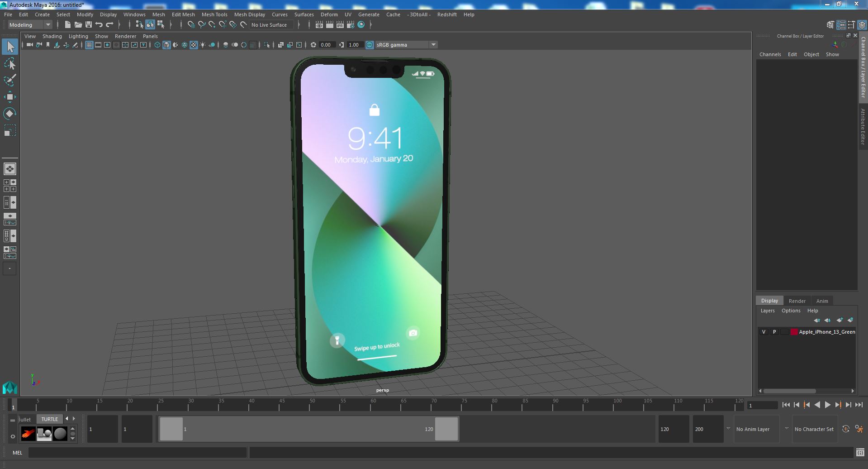868x469 pixels.
Task: Select by hierarchy mode icon
Action: pos(139,25)
